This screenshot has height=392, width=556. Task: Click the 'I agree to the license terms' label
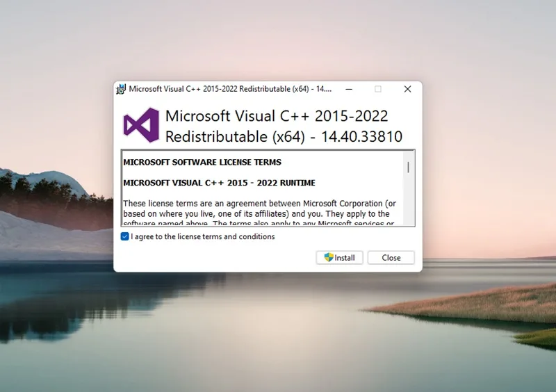tap(203, 236)
